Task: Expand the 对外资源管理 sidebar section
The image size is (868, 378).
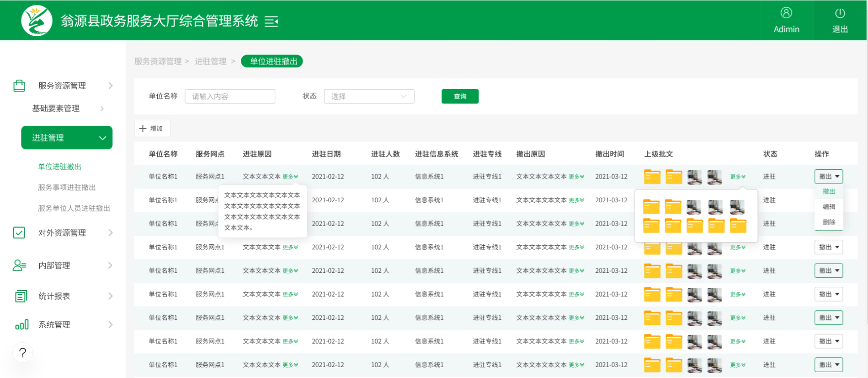Action: coord(111,232)
